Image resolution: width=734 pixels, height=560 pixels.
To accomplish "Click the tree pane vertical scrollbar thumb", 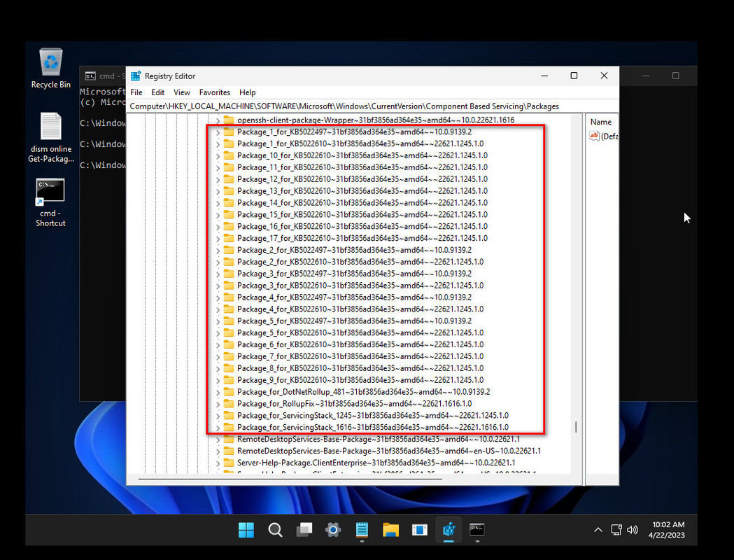I will 576,426.
